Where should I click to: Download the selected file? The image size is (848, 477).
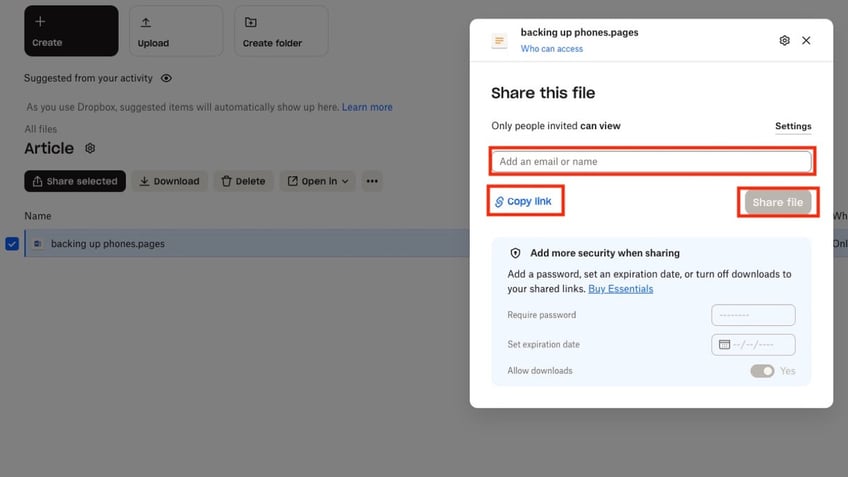pos(169,181)
